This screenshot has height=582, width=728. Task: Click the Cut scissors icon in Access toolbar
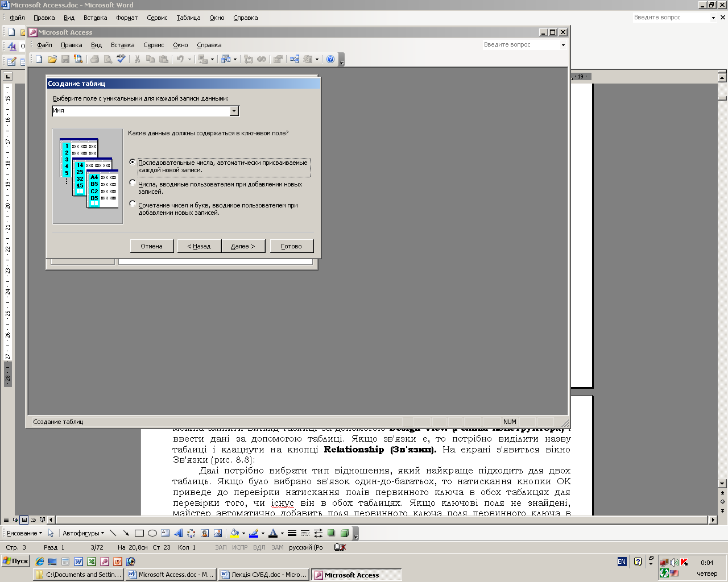pos(137,59)
